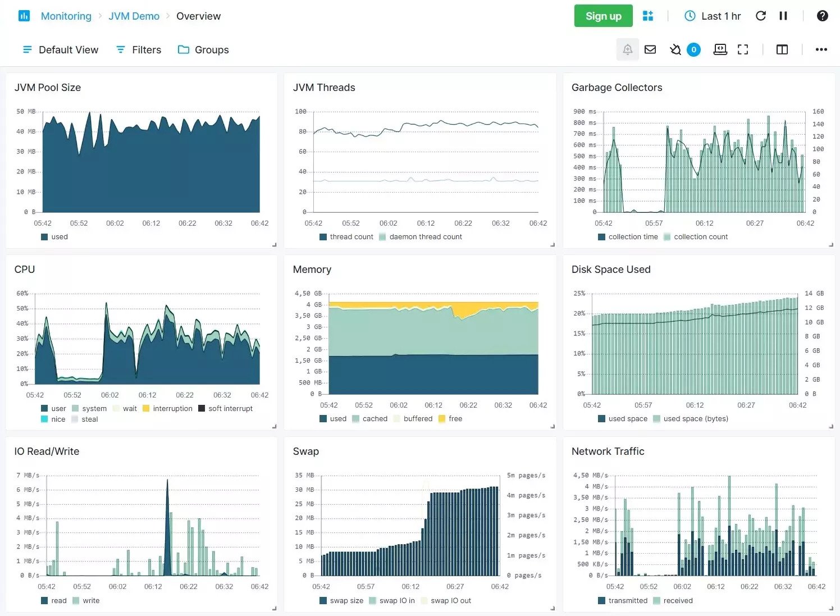The height and width of the screenshot is (616, 840).
Task: Toggle the IO write series
Action: click(86, 601)
